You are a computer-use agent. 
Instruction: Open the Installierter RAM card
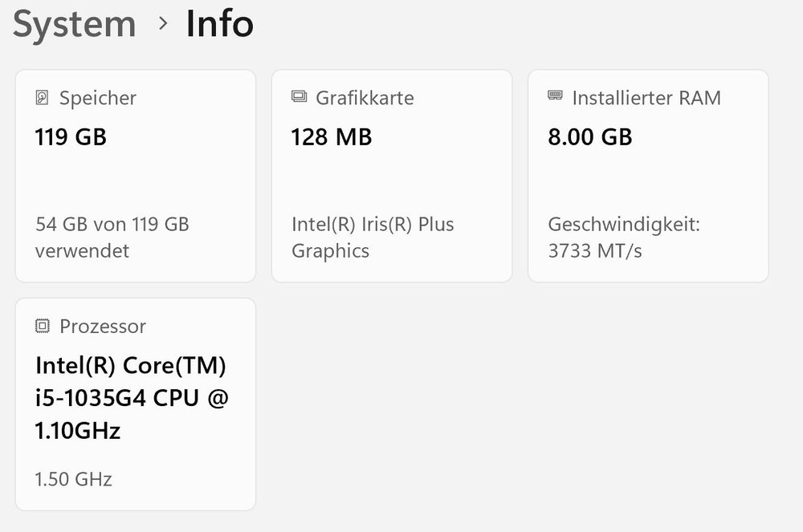click(x=648, y=176)
